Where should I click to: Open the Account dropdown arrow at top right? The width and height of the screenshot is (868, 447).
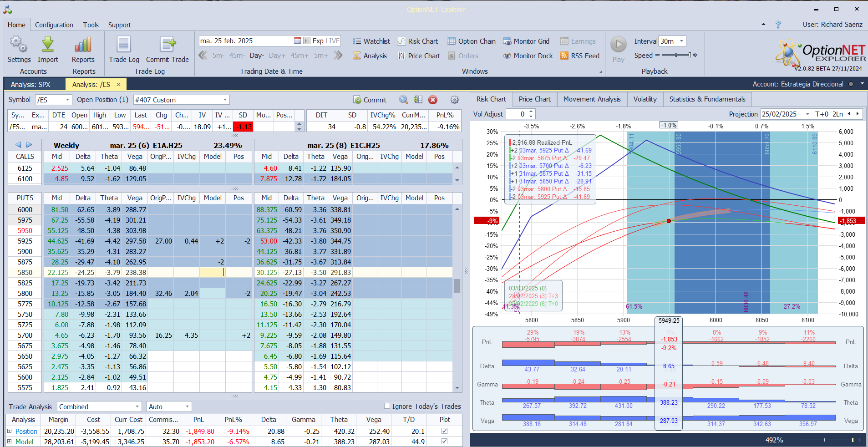[x=862, y=84]
